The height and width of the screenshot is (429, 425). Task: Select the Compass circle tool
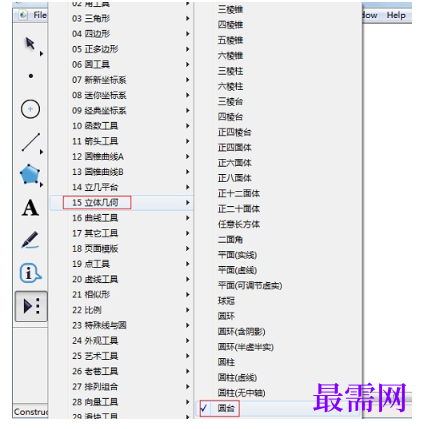tap(30, 109)
